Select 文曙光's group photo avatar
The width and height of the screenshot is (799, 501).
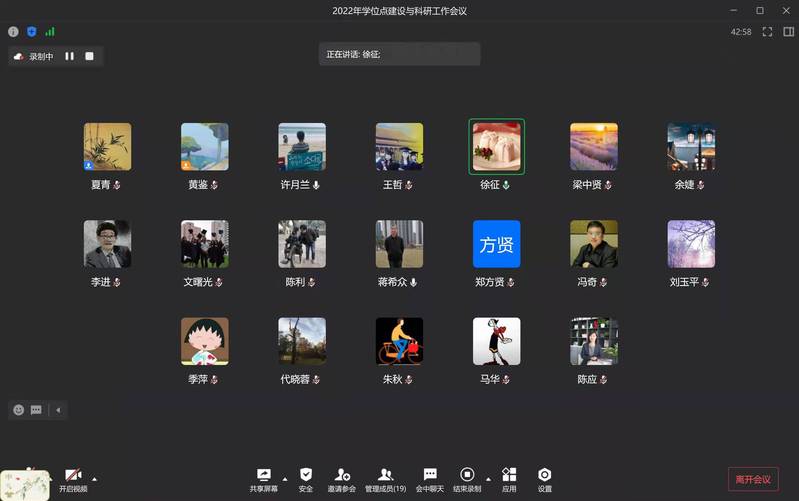coord(205,244)
